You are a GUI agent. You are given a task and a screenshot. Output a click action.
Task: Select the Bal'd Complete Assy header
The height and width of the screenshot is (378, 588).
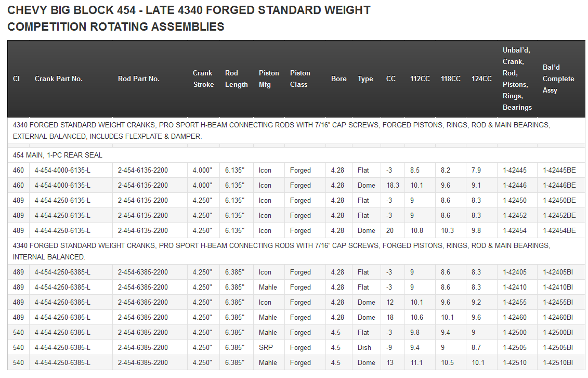pos(558,79)
